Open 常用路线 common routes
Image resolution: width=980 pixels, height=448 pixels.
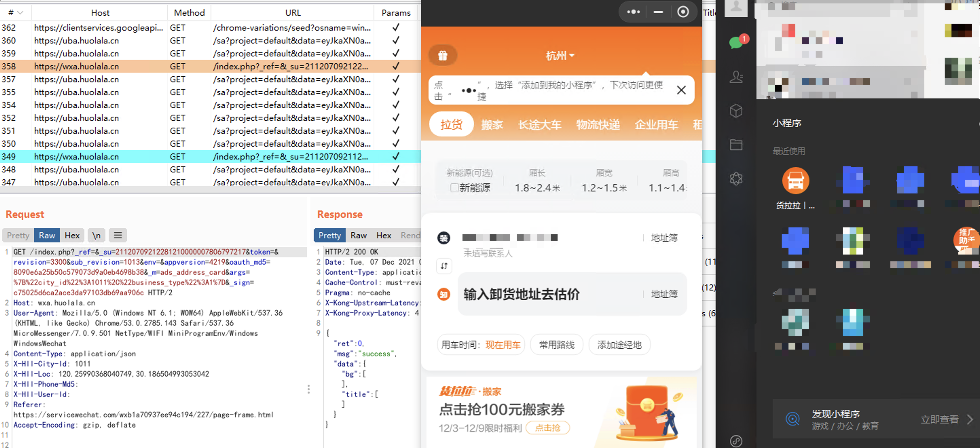(x=557, y=344)
